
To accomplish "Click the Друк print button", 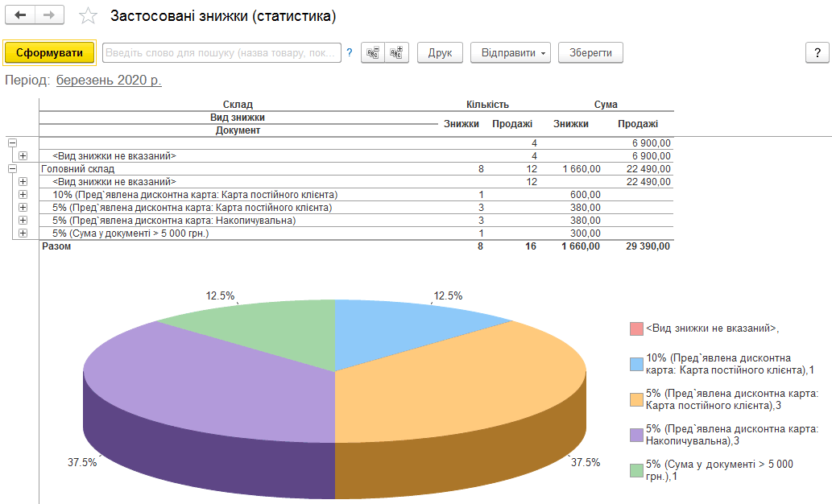I will pos(440,52).
